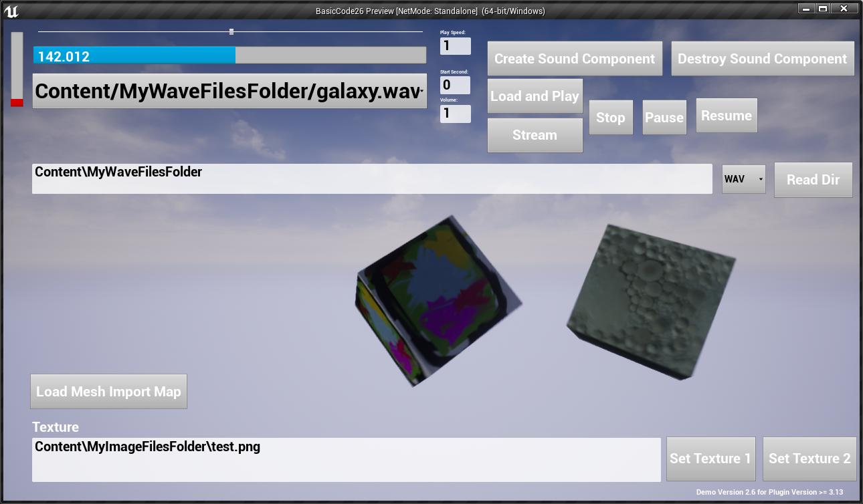Screen dimensions: 863x504
Task: Stop the audio playback
Action: point(611,118)
